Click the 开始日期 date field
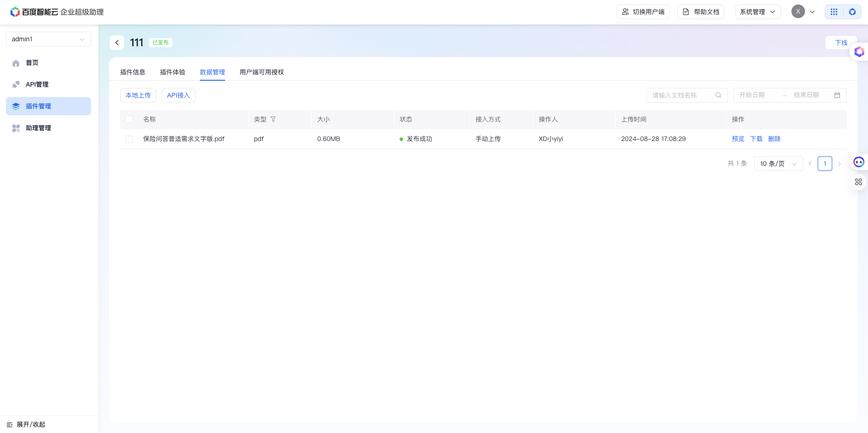This screenshot has height=433, width=868. 758,95
